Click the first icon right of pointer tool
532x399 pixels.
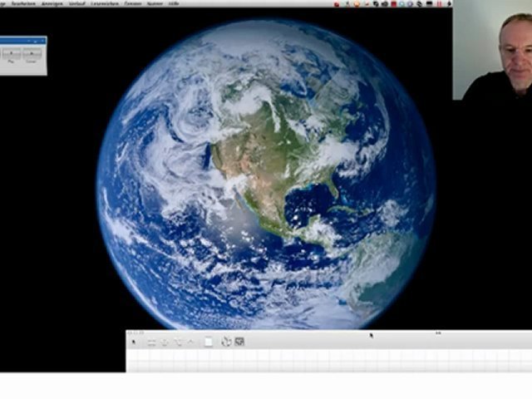point(151,342)
